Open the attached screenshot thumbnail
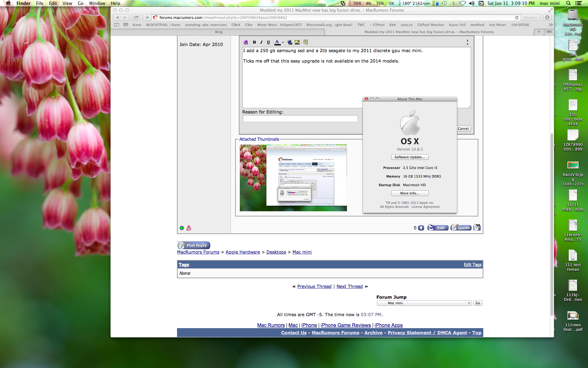588x368 pixels. point(293,178)
